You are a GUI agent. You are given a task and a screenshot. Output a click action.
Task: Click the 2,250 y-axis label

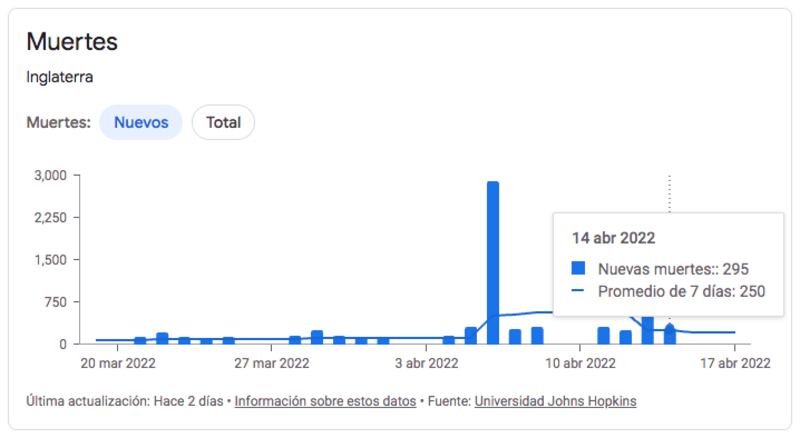click(51, 217)
